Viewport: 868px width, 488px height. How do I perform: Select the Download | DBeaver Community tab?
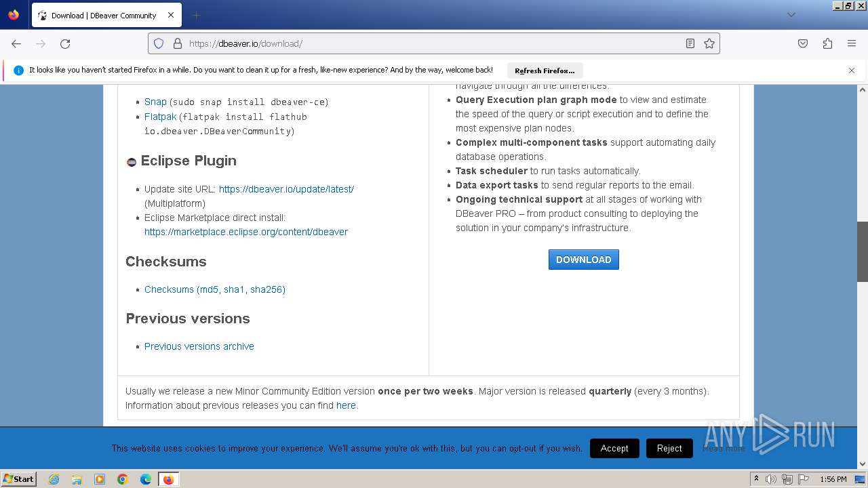106,15
